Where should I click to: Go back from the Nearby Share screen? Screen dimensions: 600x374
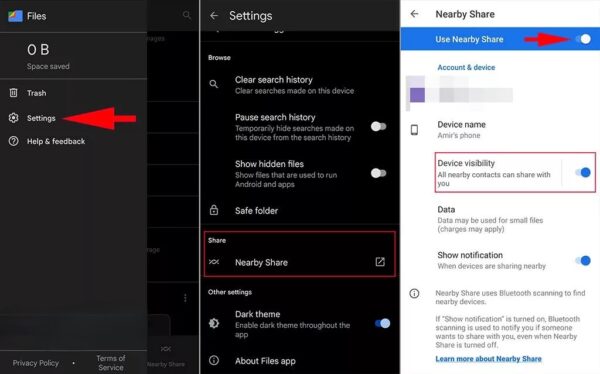click(414, 14)
